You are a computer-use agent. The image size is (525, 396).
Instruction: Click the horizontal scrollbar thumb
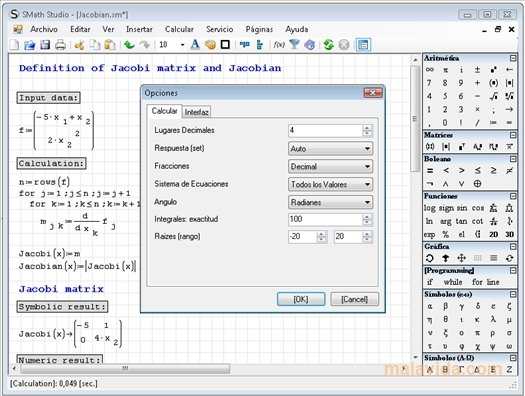[x=125, y=369]
